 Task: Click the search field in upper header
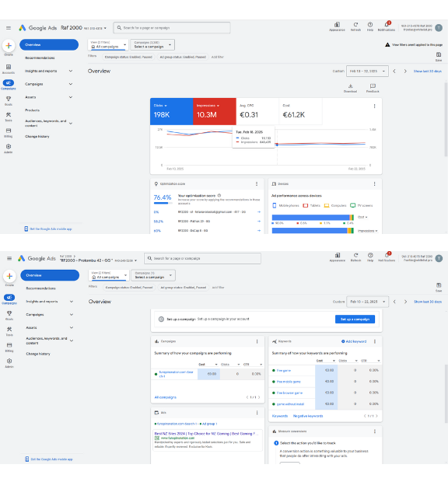pyautogui.click(x=172, y=28)
